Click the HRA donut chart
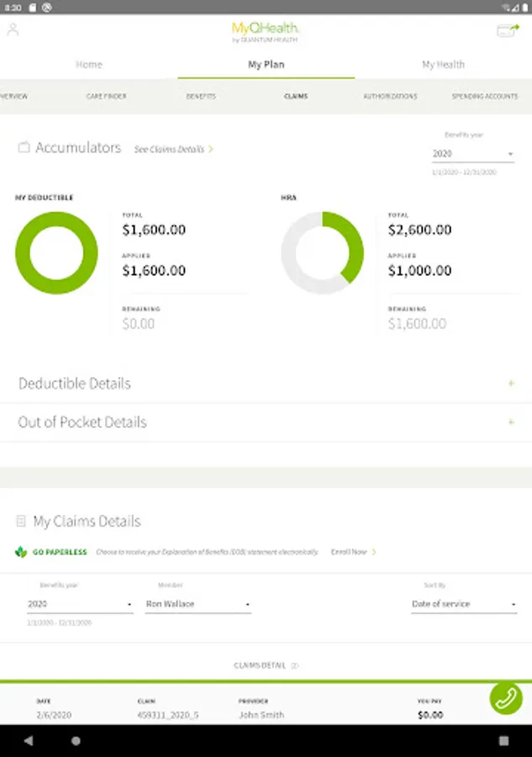Image resolution: width=532 pixels, height=757 pixels. coord(322,252)
